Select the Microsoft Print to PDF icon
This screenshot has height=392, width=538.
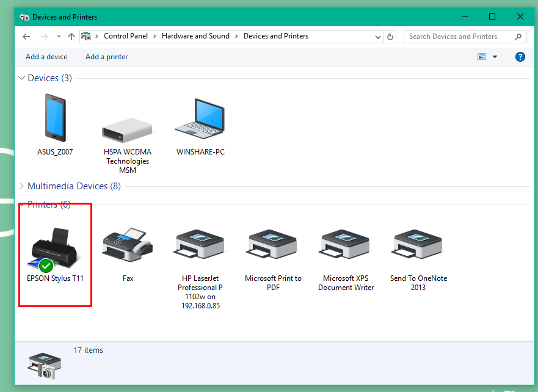pyautogui.click(x=272, y=245)
